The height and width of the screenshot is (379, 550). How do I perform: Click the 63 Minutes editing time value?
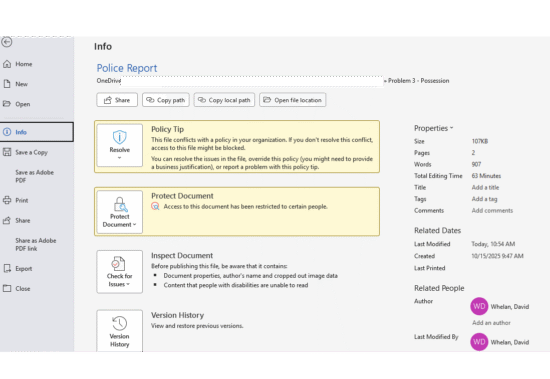tap(486, 176)
